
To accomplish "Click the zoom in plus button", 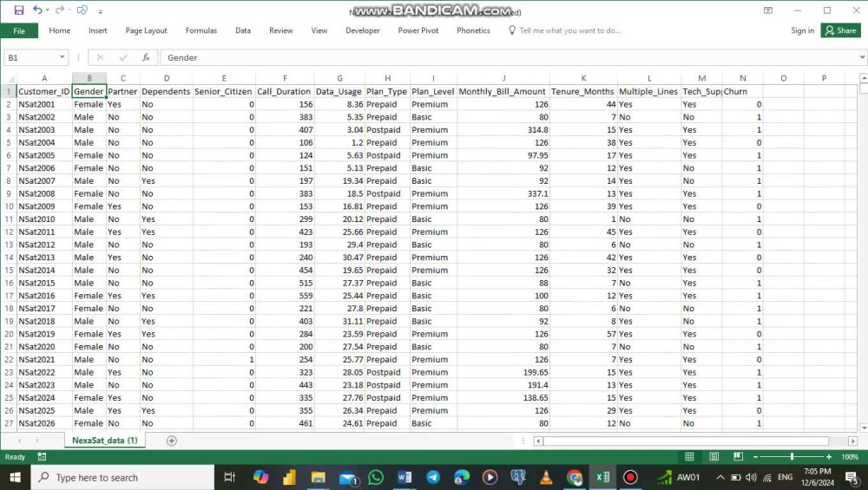I will [829, 457].
